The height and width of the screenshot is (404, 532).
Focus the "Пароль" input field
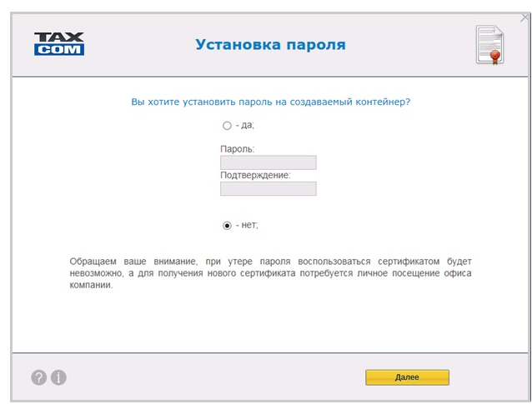tap(268, 162)
